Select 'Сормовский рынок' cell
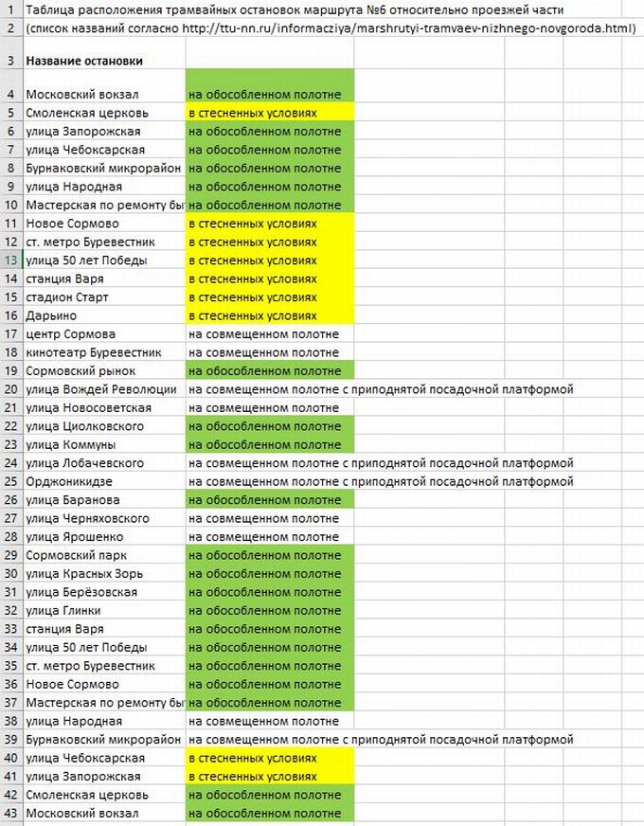 [x=104, y=371]
